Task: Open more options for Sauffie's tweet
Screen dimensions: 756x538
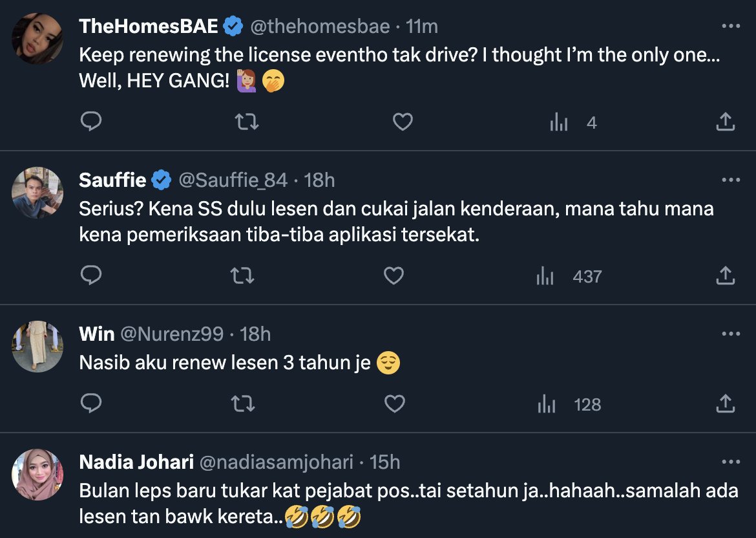Action: [x=730, y=180]
